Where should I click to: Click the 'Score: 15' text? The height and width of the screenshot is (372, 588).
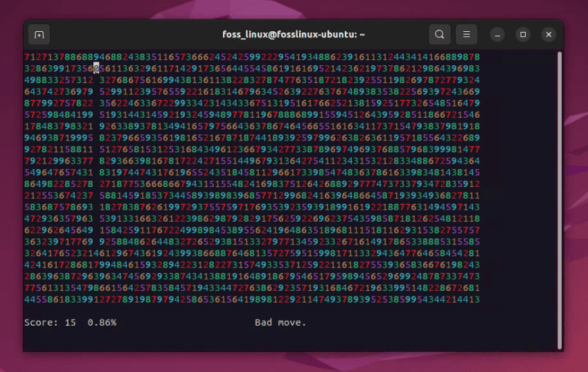point(51,323)
